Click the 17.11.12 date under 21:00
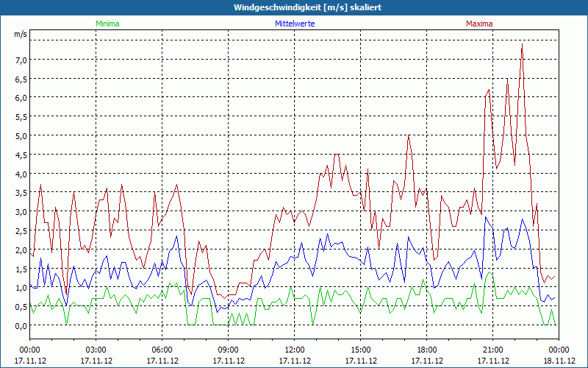Screen dimensions: 588x368 (492, 361)
